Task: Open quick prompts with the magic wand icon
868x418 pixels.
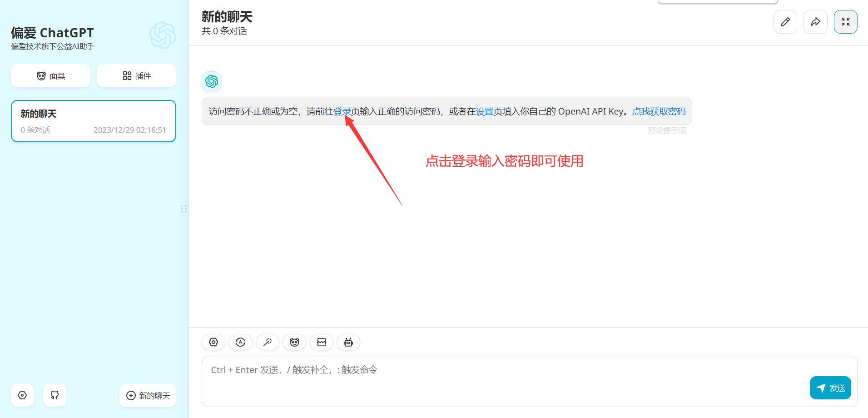Action: [268, 342]
